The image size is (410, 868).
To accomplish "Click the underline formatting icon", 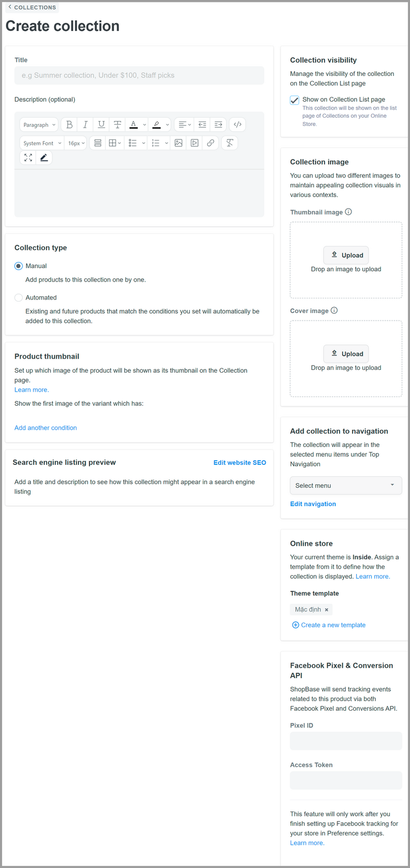I will tap(101, 125).
